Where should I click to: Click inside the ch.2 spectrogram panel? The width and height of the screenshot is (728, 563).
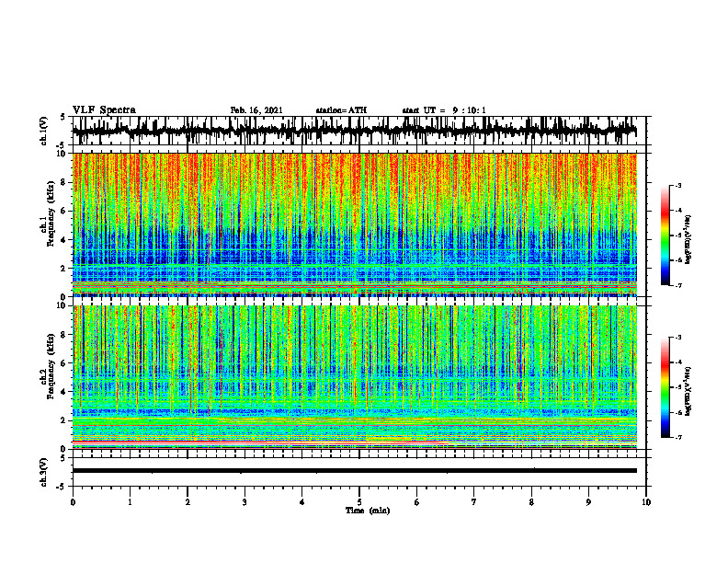click(x=354, y=377)
